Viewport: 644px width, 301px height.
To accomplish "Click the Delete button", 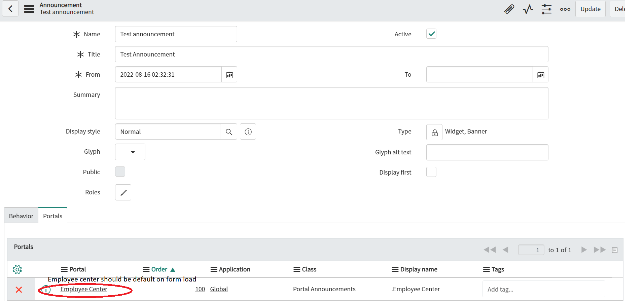I will point(618,9).
